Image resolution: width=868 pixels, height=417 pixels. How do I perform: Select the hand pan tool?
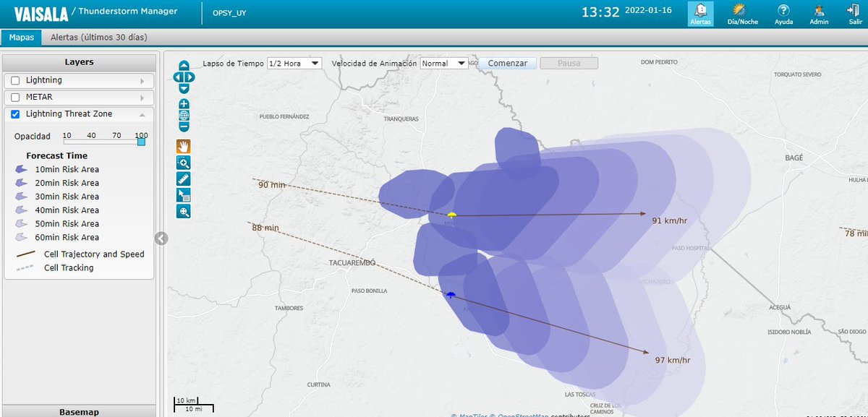pyautogui.click(x=184, y=146)
